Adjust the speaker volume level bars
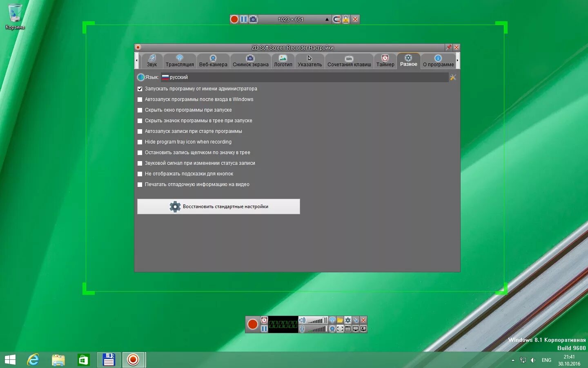This screenshot has height=368, width=588. coord(317,320)
